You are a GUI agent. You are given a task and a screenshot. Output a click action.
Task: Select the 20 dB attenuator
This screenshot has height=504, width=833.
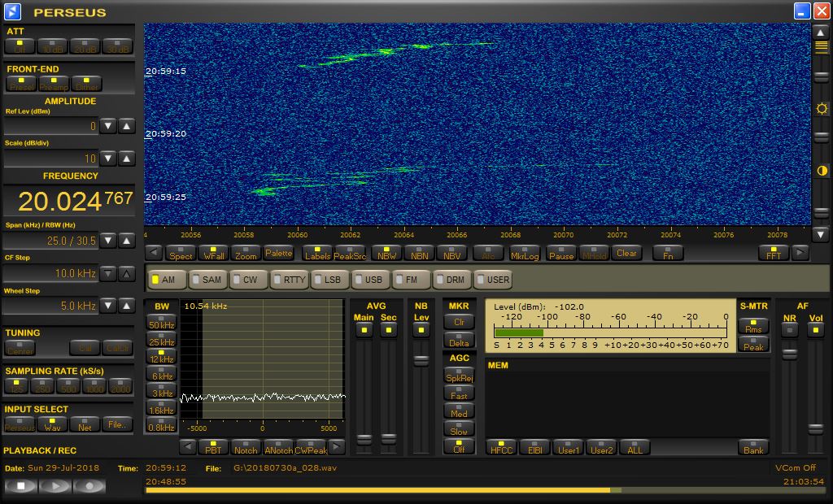tap(85, 46)
